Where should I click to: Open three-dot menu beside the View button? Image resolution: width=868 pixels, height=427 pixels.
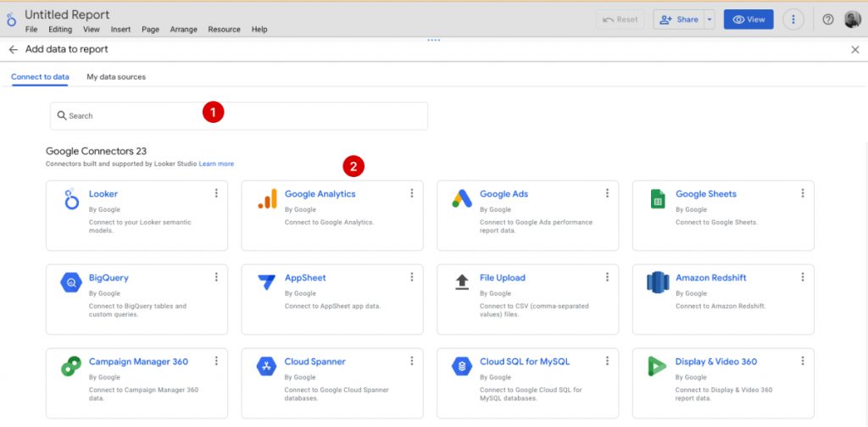[793, 19]
